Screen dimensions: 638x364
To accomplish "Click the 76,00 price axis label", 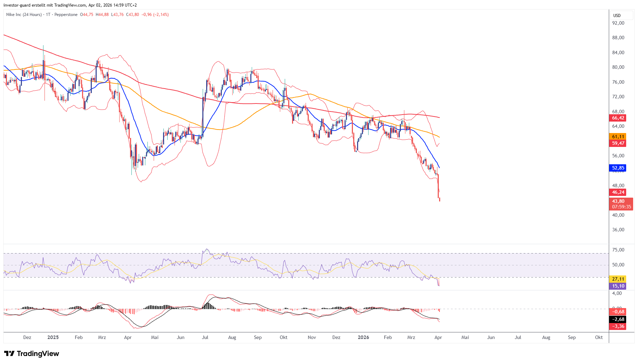I will (x=618, y=82).
